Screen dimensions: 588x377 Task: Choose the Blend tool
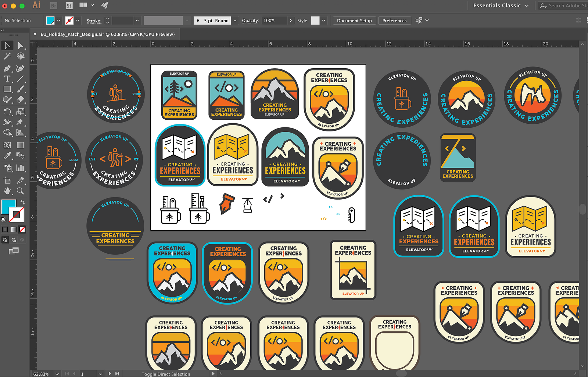tap(21, 156)
